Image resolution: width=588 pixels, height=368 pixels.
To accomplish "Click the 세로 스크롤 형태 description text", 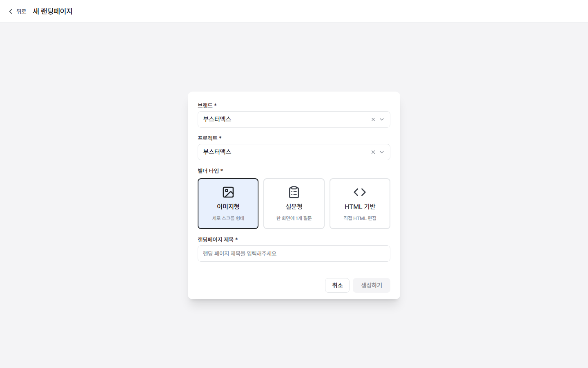I will [228, 218].
